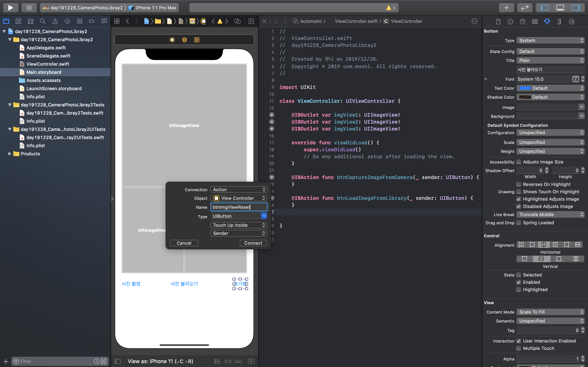This screenshot has height=367, width=588.
Task: Open the Touch Up Inside event dropdown
Action: (x=239, y=225)
